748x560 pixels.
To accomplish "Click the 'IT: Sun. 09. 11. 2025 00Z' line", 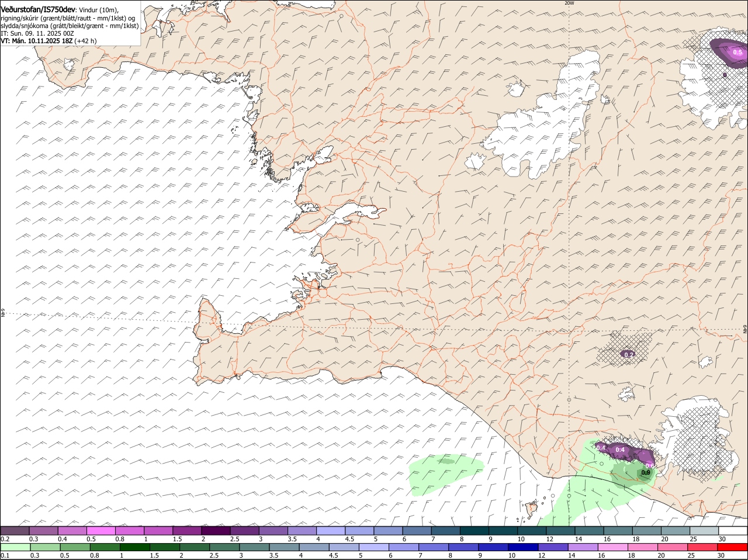I will pyautogui.click(x=37, y=34).
